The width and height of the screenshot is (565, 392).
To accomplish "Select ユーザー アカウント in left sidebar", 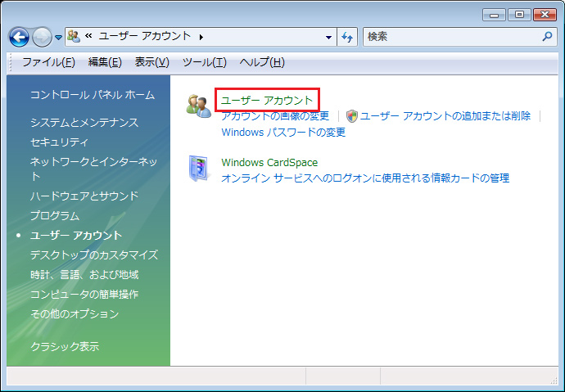I will pos(76,235).
